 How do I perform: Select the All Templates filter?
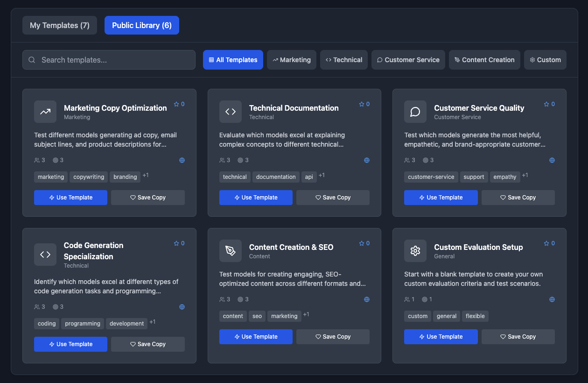[233, 60]
